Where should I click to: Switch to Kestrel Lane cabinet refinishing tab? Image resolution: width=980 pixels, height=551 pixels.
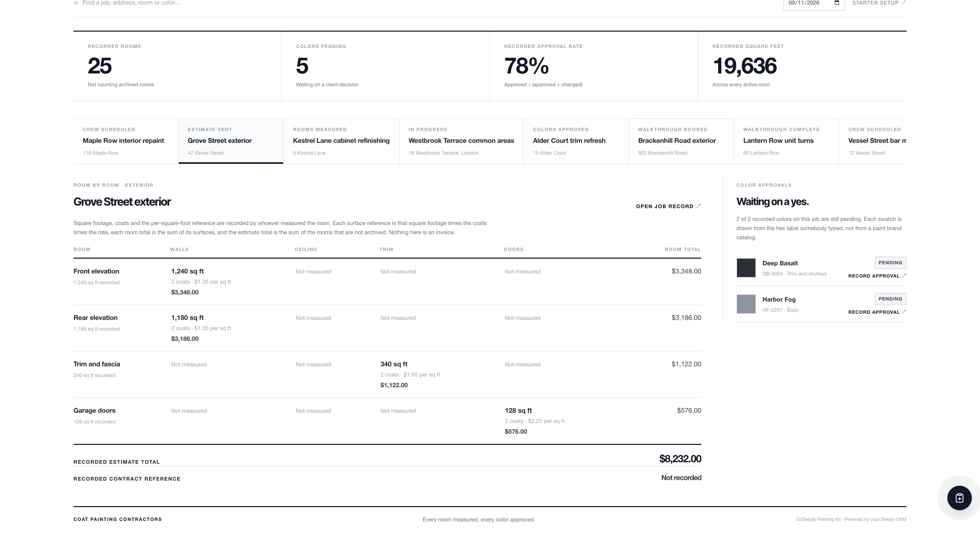pyautogui.click(x=341, y=141)
